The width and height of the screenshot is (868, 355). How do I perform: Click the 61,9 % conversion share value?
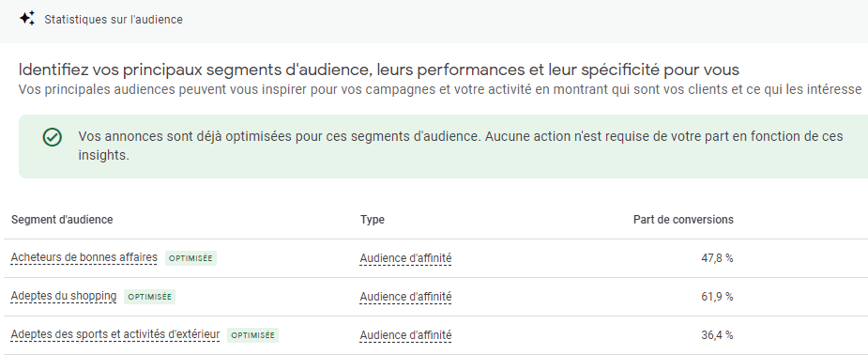[x=717, y=297]
